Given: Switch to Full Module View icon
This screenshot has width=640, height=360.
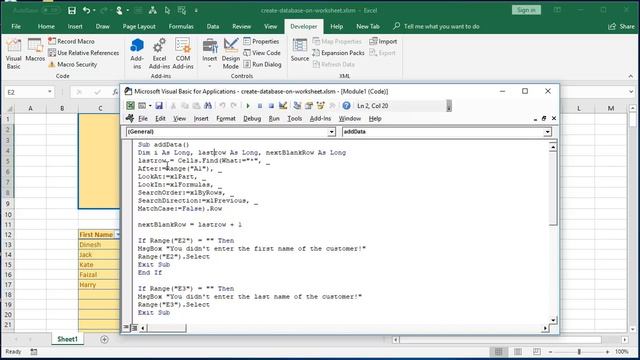Looking at the screenshot, I should (134, 327).
